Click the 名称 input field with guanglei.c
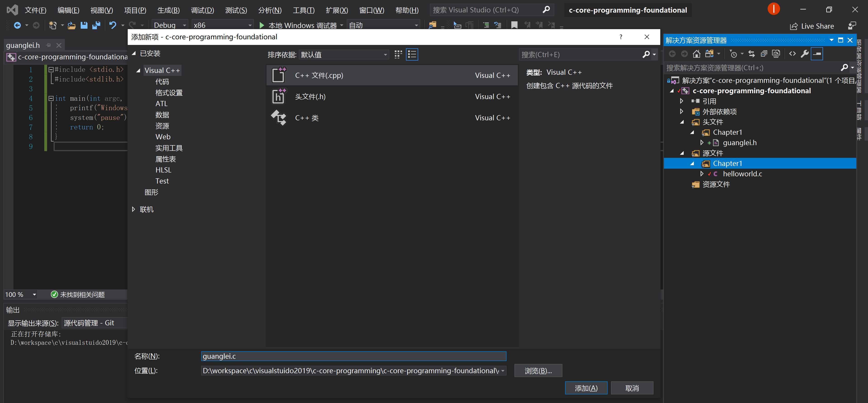The image size is (868, 403). coord(354,356)
